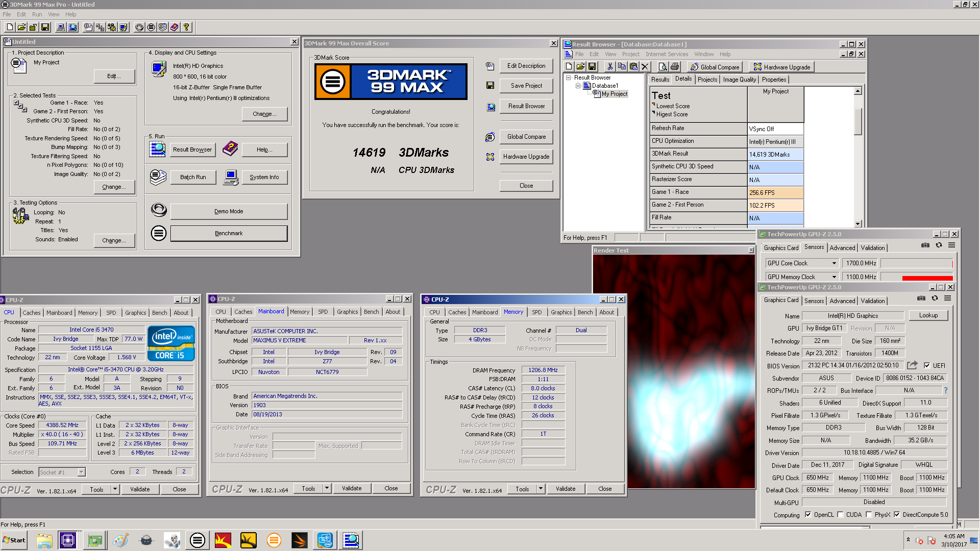This screenshot has width=980, height=551.
Task: Click the Windows Start button
Action: pos(14,540)
